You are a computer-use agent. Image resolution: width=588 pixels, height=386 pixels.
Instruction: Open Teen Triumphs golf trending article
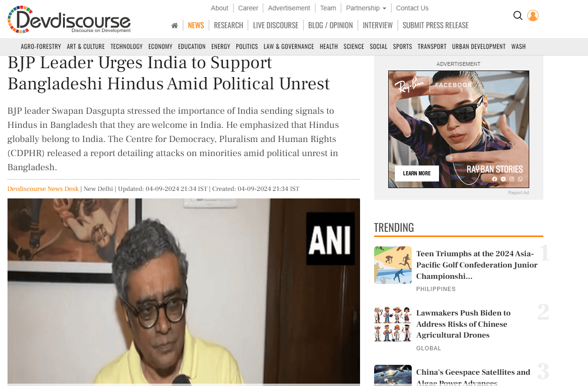click(x=477, y=265)
